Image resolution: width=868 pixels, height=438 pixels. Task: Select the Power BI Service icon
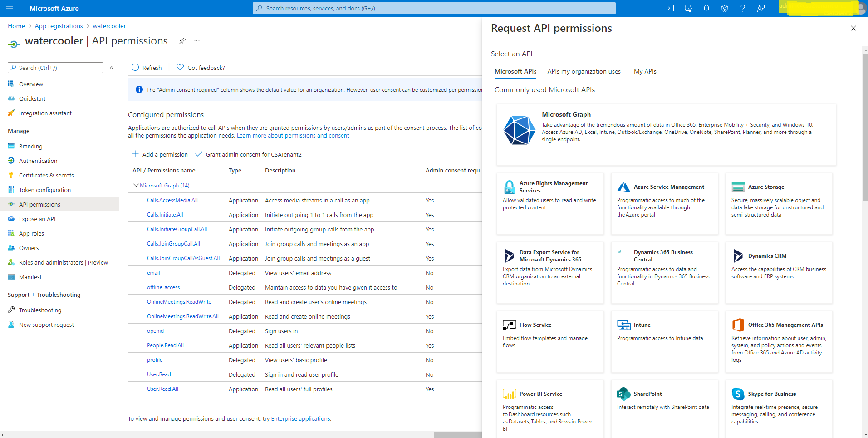[x=509, y=394]
